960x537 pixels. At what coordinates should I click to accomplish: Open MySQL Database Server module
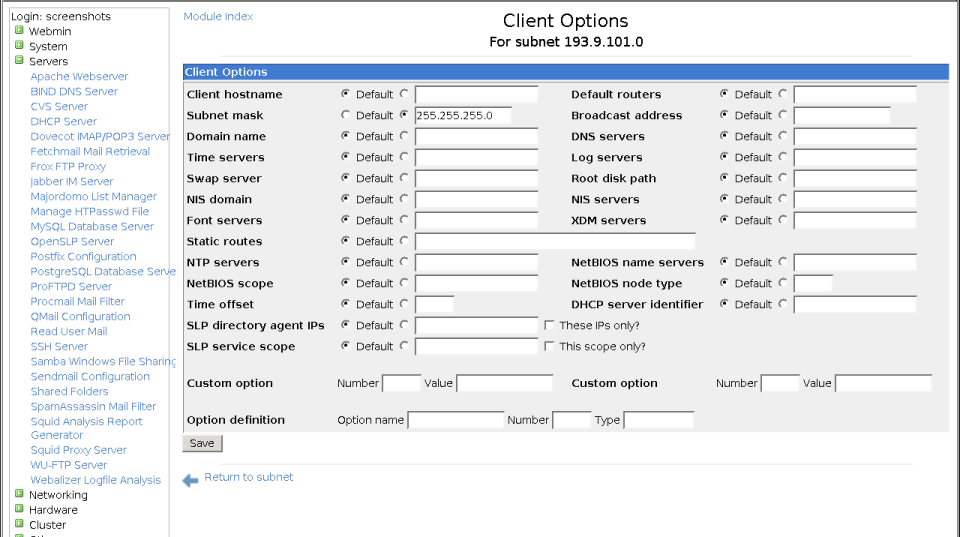(x=92, y=227)
